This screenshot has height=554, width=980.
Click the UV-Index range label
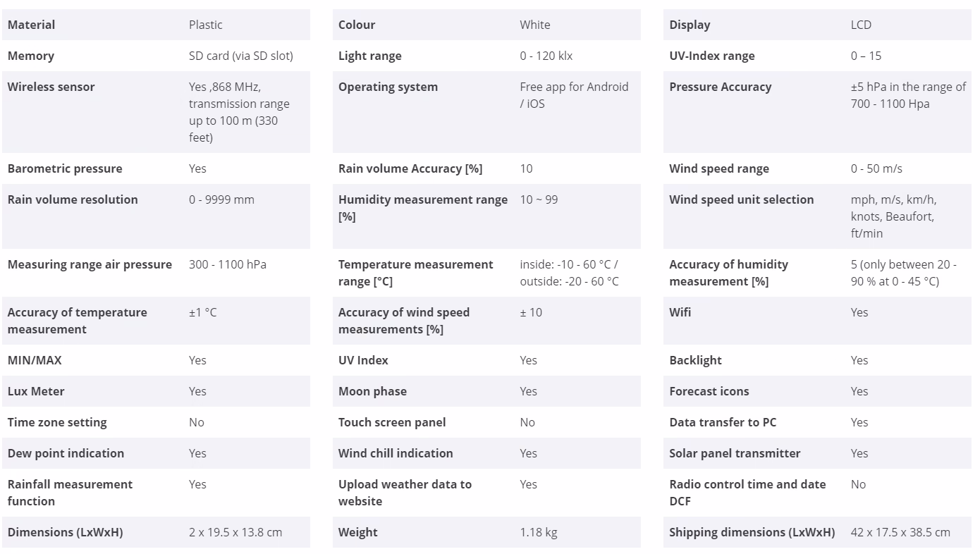pyautogui.click(x=711, y=56)
